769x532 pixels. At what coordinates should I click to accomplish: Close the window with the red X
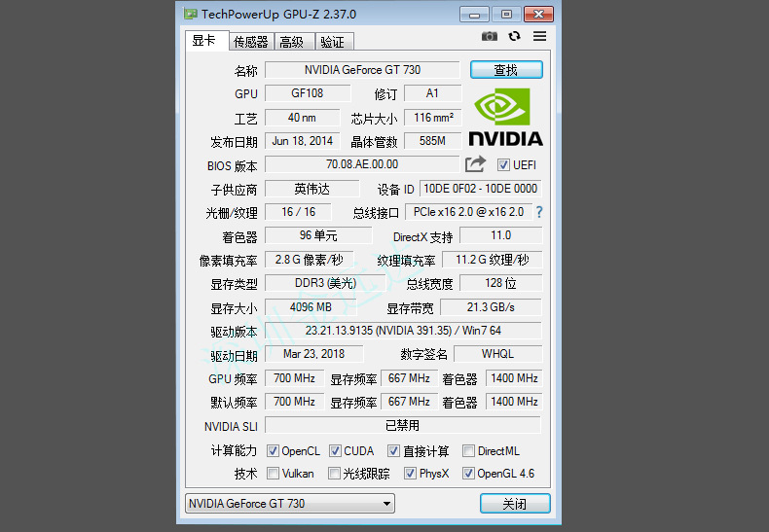pos(538,15)
